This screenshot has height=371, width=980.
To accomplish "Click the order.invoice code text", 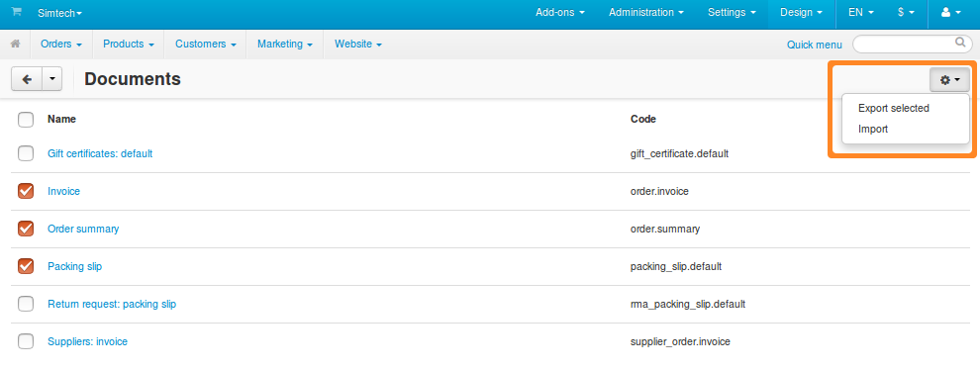I will coord(659,191).
